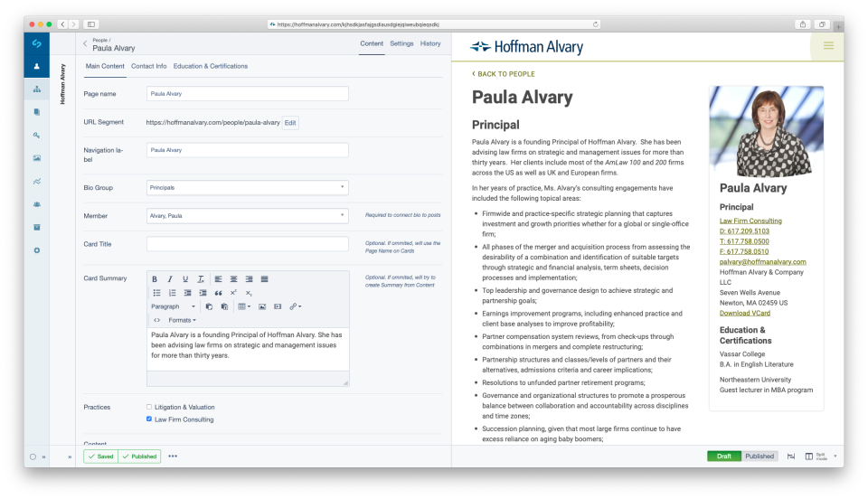This screenshot has width=868, height=499.
Task: Align text left in editor
Action: (218, 279)
